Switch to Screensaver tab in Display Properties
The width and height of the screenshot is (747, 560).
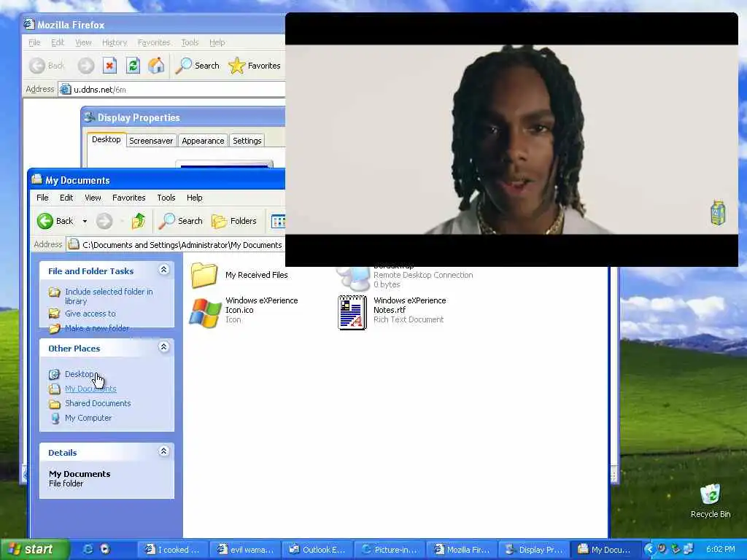click(151, 141)
